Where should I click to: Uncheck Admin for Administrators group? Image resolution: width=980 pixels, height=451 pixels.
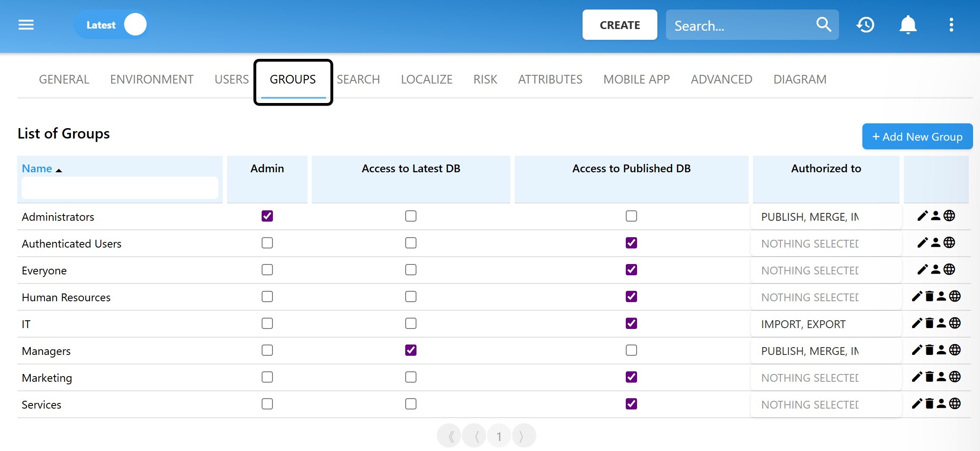point(267,216)
